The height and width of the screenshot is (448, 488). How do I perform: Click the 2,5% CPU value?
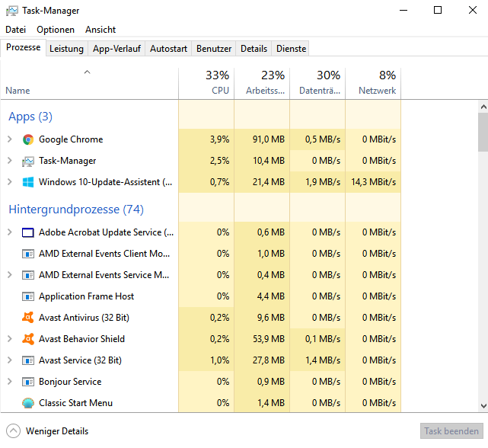coord(219,161)
